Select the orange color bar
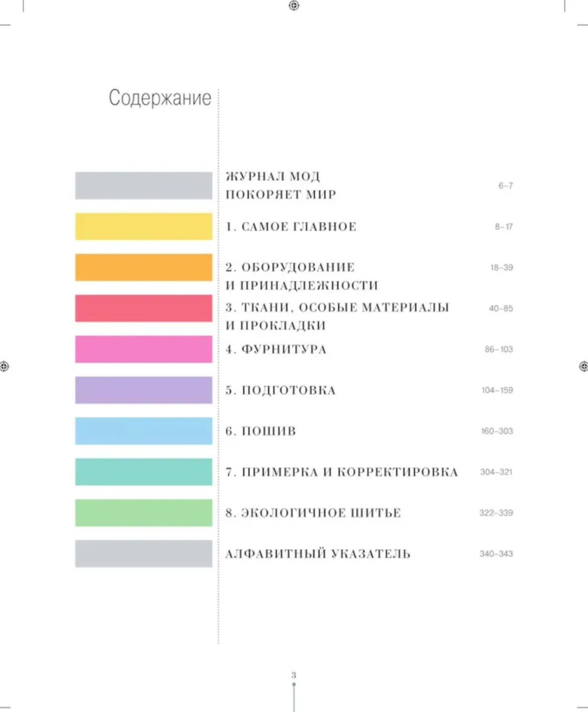 tap(144, 267)
